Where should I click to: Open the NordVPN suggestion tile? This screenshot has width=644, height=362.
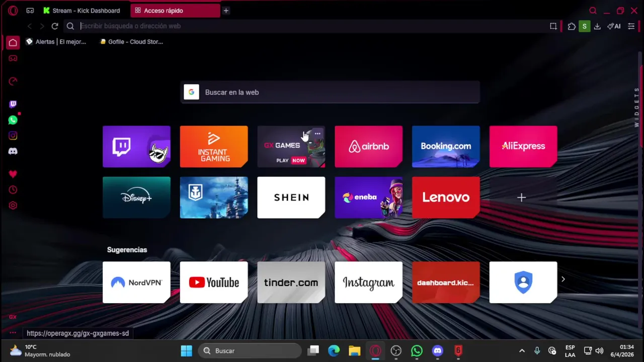[136, 283]
